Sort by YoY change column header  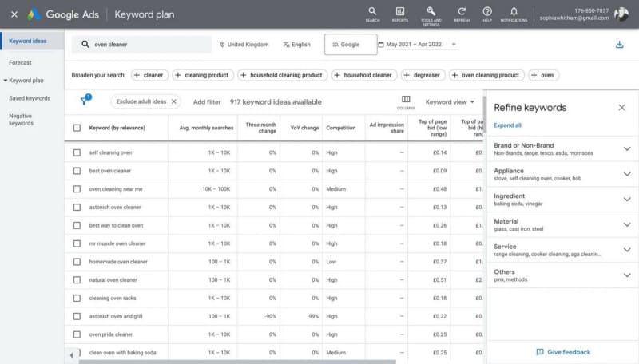[x=304, y=128]
